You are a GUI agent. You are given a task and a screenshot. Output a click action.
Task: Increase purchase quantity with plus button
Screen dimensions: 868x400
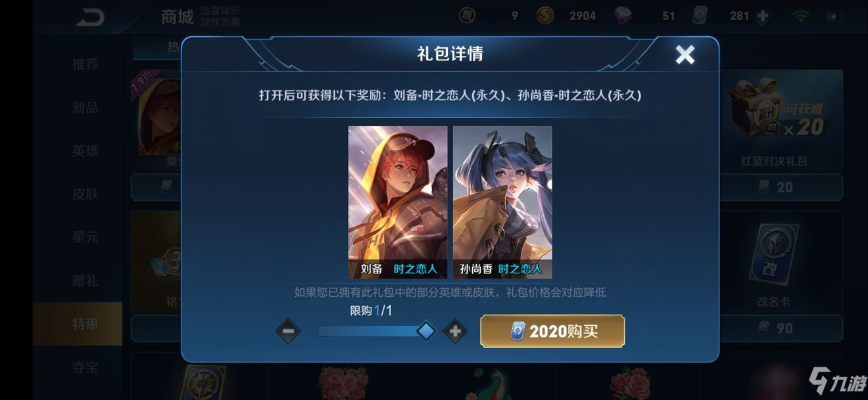coord(455,331)
